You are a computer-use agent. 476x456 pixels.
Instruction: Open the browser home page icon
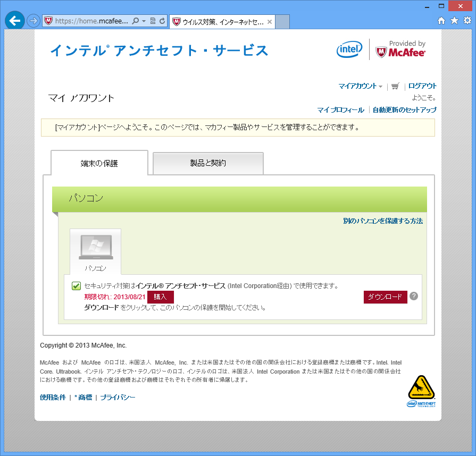[441, 20]
